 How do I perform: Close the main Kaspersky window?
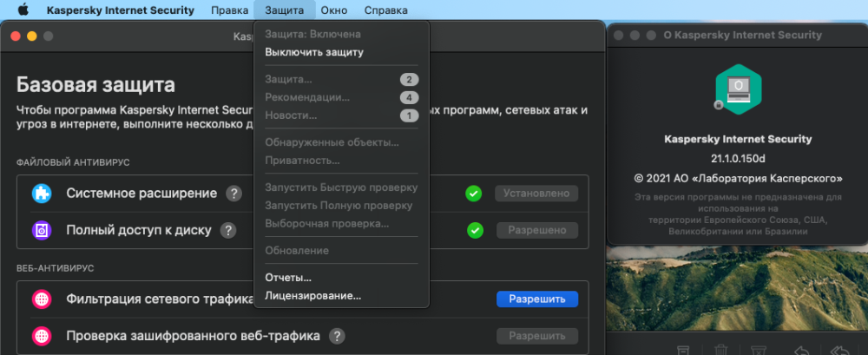pyautogui.click(x=16, y=36)
